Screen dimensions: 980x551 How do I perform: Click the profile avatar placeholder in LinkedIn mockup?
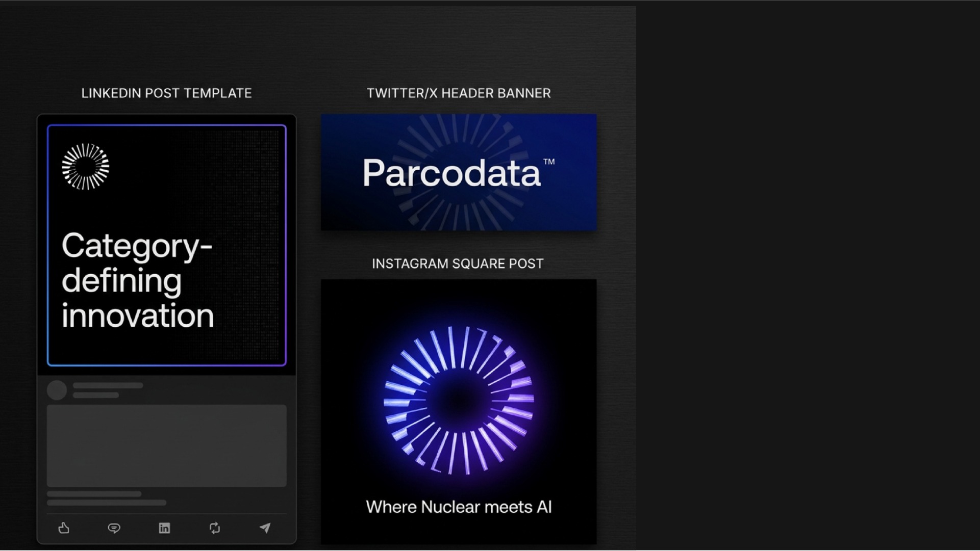[57, 390]
